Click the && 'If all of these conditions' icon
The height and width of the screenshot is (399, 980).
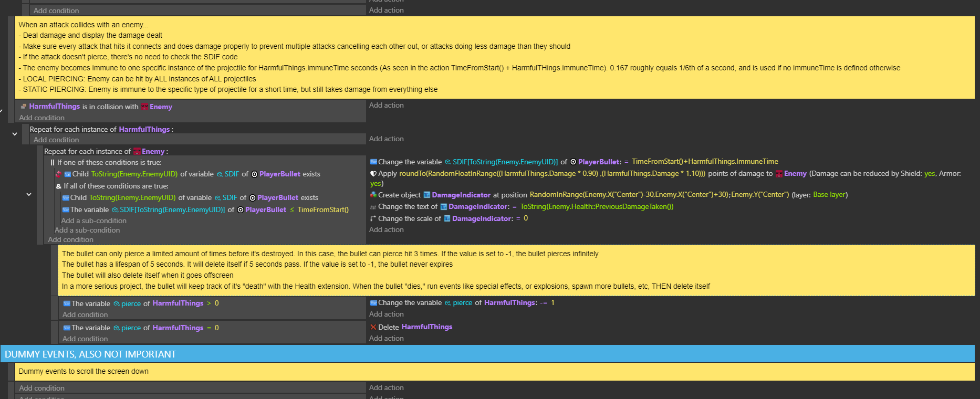click(59, 186)
